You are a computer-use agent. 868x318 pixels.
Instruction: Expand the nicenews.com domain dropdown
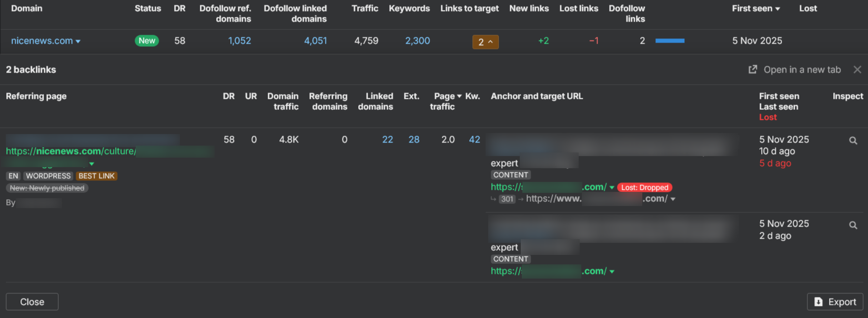[x=78, y=41]
